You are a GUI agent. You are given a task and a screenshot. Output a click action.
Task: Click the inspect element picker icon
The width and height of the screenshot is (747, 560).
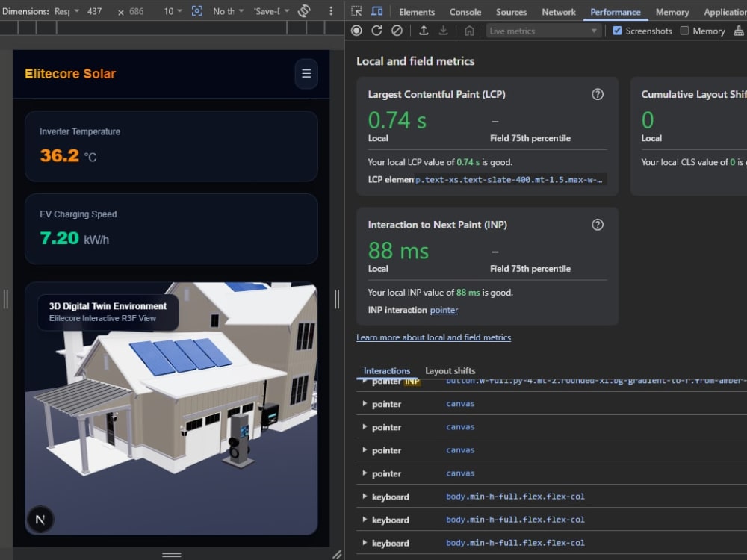coord(356,11)
